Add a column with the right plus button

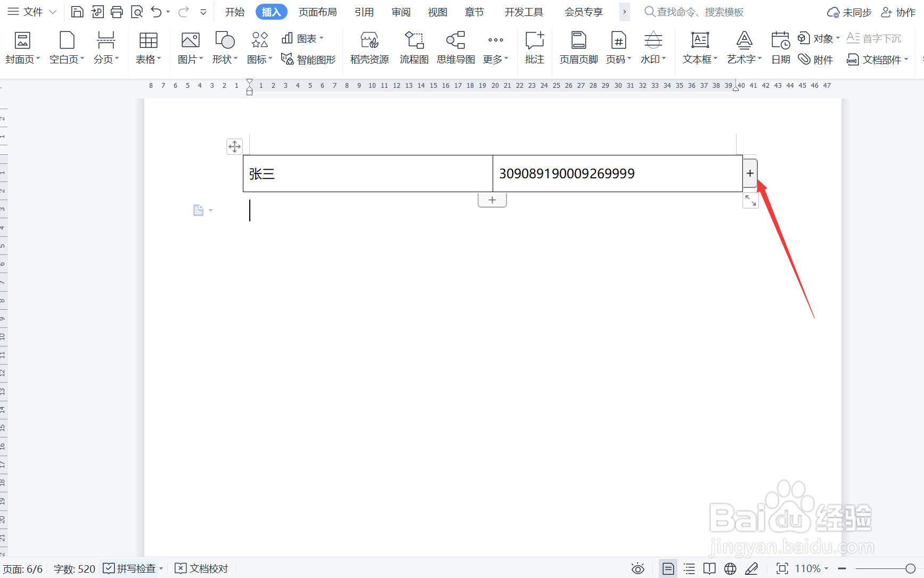[x=750, y=173]
